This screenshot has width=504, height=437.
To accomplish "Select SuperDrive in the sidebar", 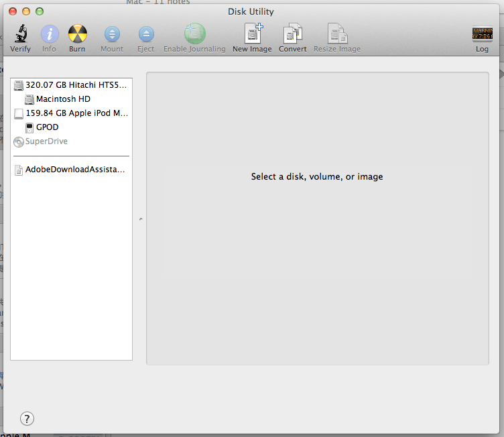I will point(46,141).
